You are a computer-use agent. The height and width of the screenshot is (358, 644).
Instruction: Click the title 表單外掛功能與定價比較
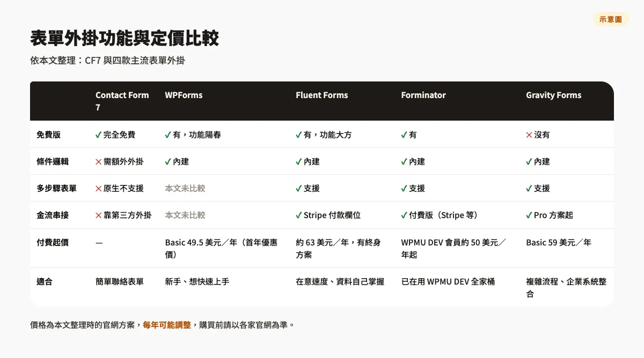click(x=125, y=39)
